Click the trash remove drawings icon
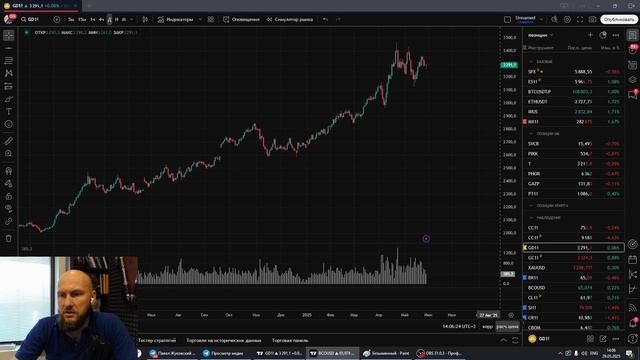This screenshot has height=360, width=640. 9,238
